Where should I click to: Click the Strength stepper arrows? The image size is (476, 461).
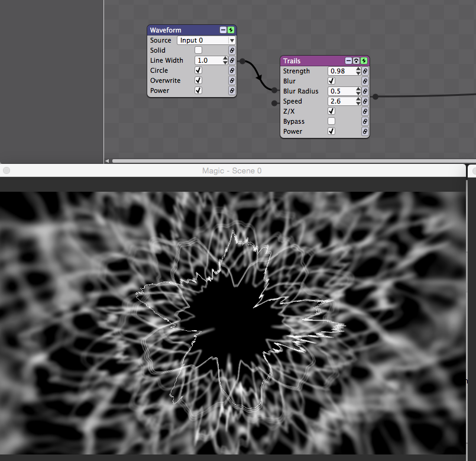tap(358, 71)
